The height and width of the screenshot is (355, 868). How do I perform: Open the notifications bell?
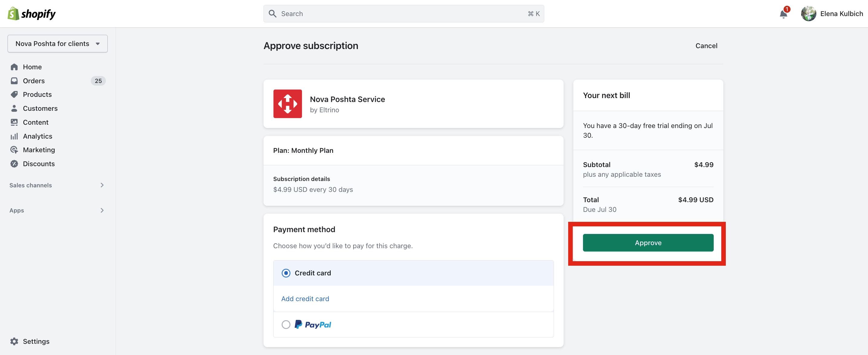pyautogui.click(x=783, y=14)
